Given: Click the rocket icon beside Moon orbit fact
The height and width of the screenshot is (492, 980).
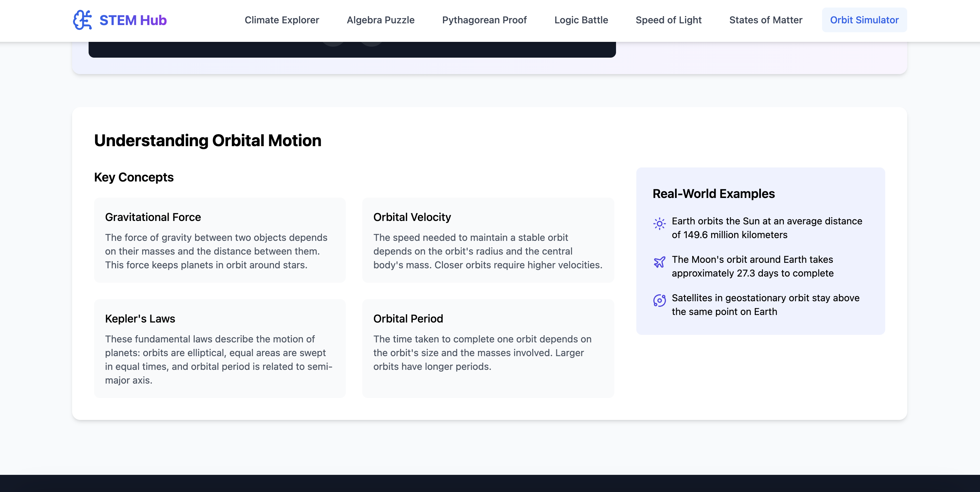Looking at the screenshot, I should [x=659, y=262].
